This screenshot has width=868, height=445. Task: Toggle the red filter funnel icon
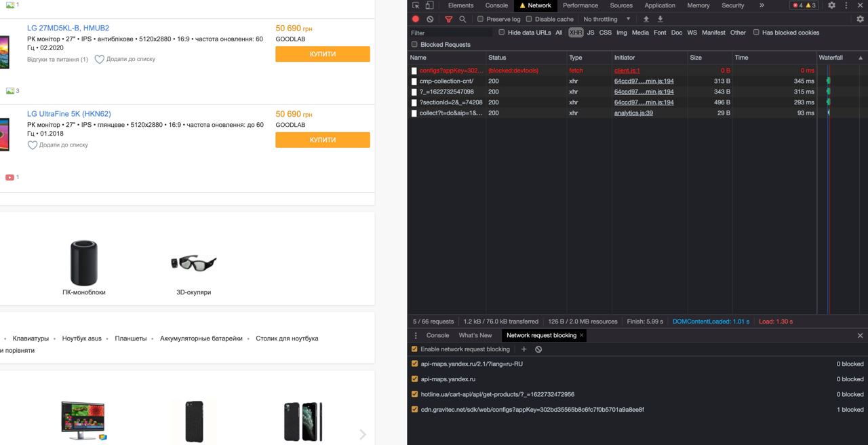pyautogui.click(x=448, y=19)
